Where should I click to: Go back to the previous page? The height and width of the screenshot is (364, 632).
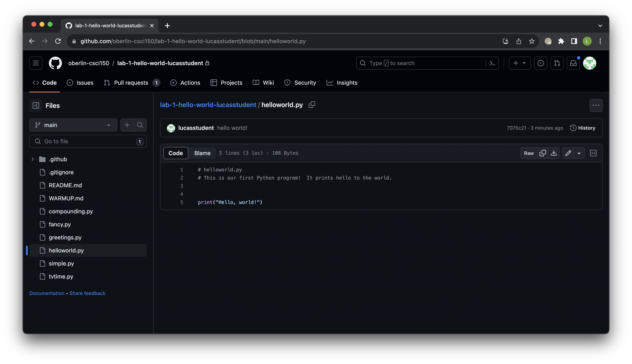(x=32, y=41)
